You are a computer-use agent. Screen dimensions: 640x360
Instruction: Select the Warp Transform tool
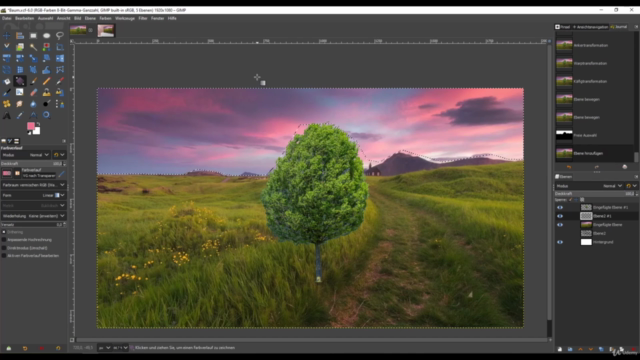pyautogui.click(x=47, y=70)
